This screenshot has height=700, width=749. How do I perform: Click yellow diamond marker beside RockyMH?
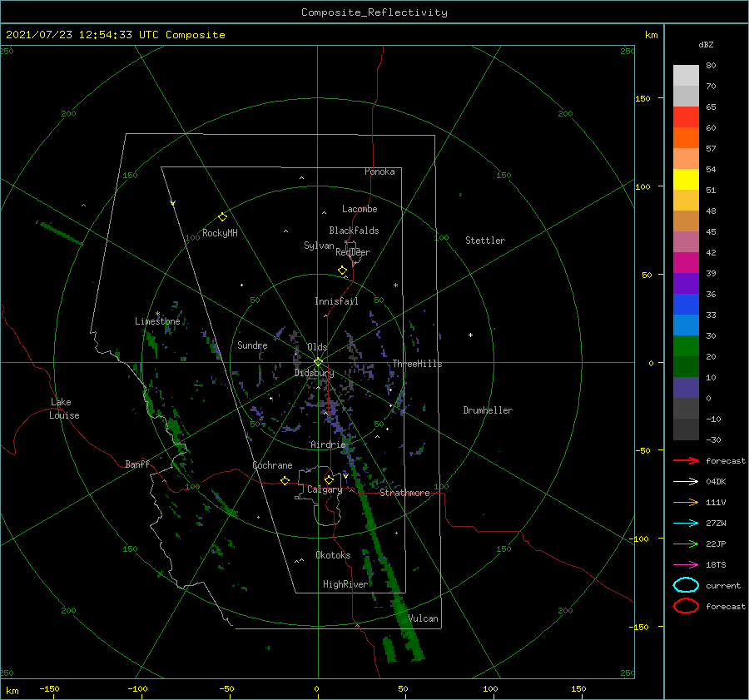(x=222, y=217)
